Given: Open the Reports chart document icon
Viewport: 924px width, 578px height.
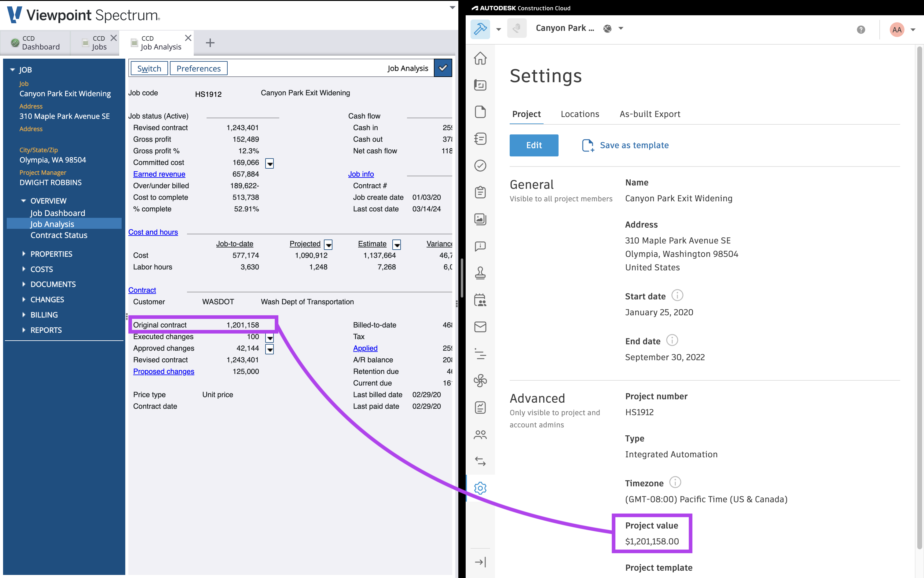Looking at the screenshot, I should pos(480,408).
